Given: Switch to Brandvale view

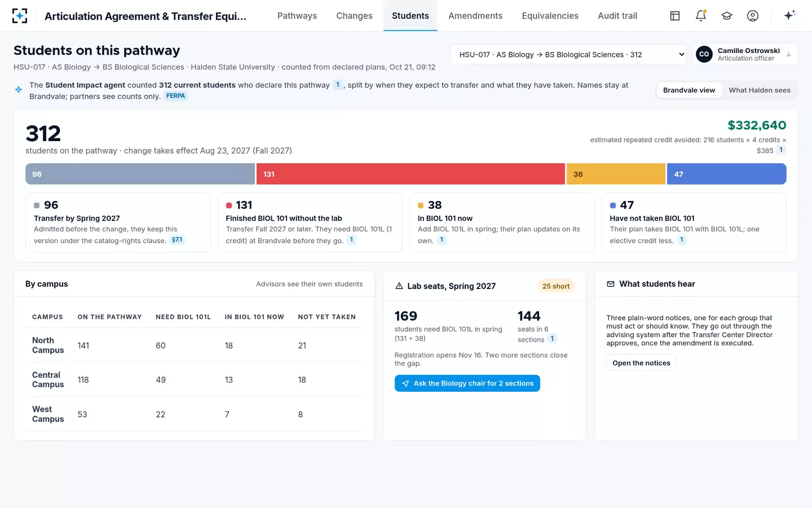Looking at the screenshot, I should [689, 90].
